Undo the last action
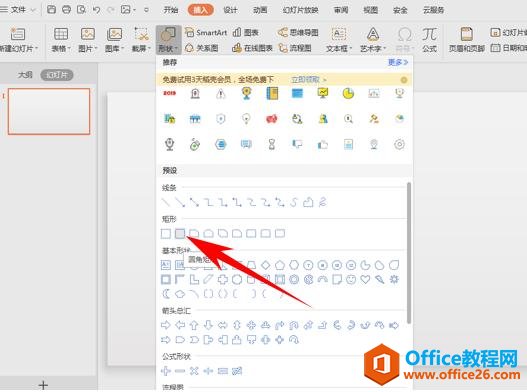Screen dimensions: 527x392 (96, 10)
